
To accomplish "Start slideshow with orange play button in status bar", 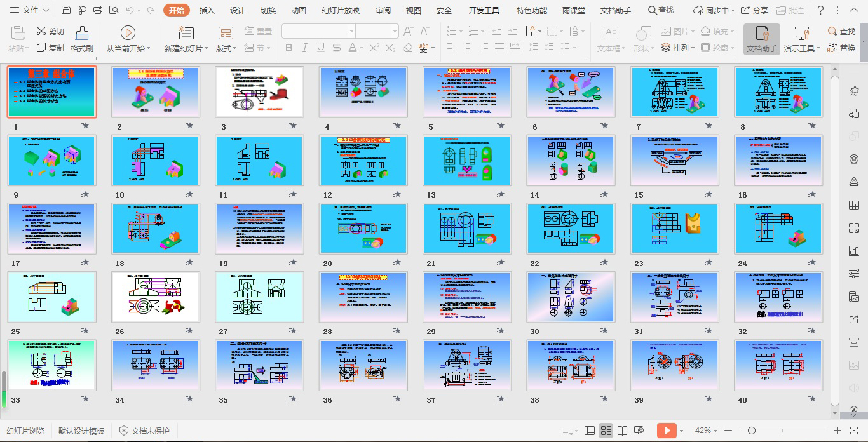I will [x=666, y=431].
